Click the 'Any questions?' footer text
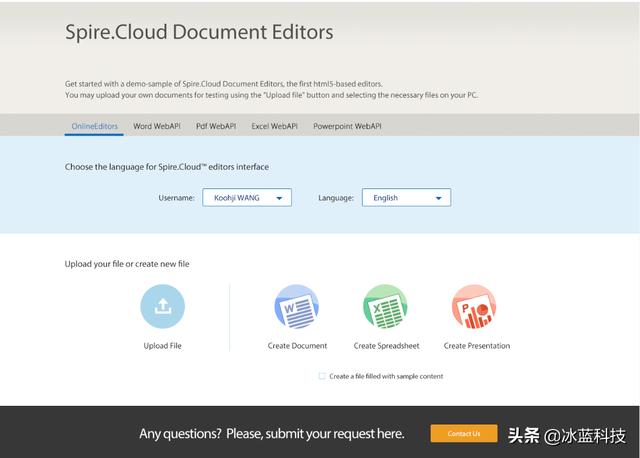The height and width of the screenshot is (458, 640). coord(272,434)
